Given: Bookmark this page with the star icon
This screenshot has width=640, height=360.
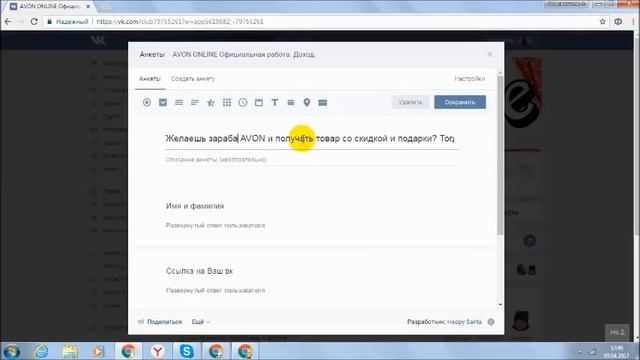Looking at the screenshot, I should [x=602, y=22].
